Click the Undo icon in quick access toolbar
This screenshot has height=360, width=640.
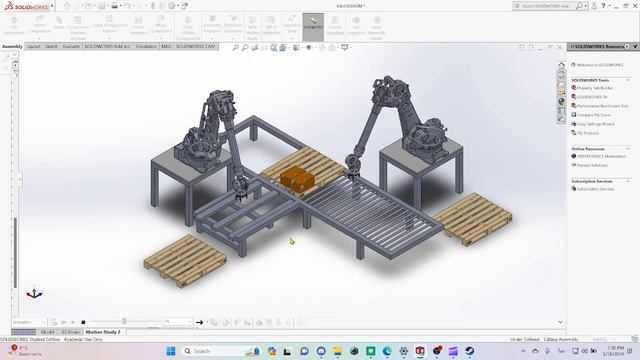[127, 6]
